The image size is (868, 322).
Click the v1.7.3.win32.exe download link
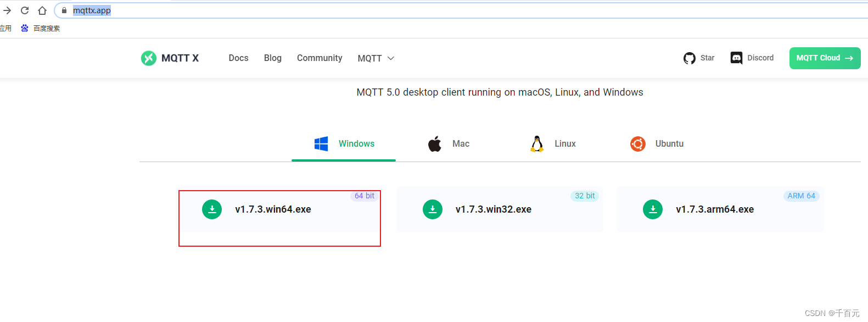pyautogui.click(x=494, y=209)
